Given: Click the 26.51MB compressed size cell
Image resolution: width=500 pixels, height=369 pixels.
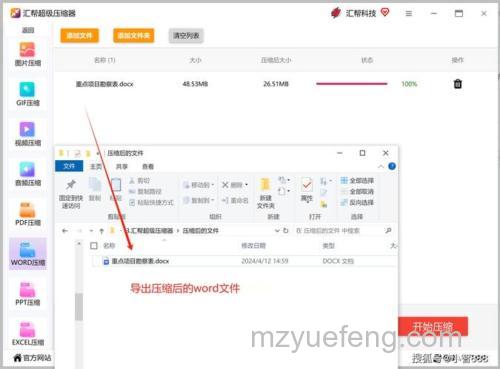Looking at the screenshot, I should [276, 84].
